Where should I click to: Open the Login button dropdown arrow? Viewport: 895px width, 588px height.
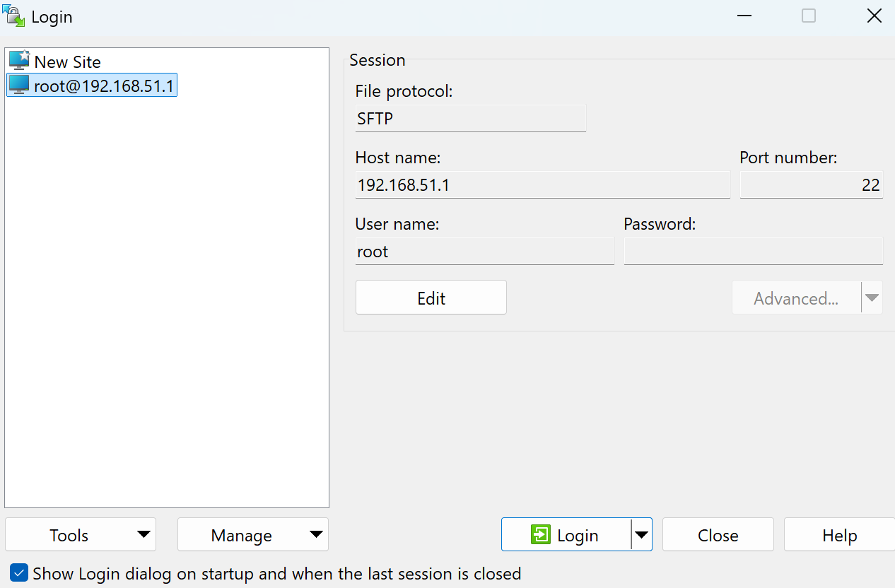[642, 535]
